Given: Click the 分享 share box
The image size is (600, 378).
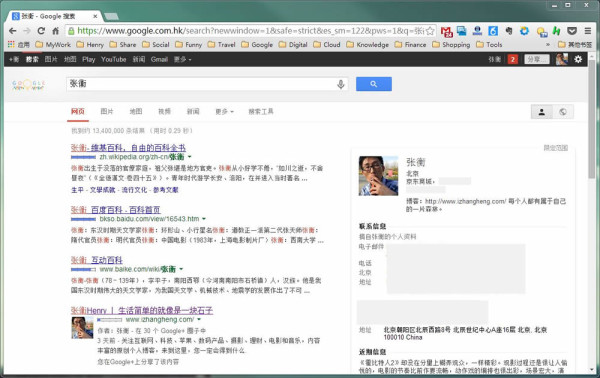Looking at the screenshot, I should [x=536, y=59].
